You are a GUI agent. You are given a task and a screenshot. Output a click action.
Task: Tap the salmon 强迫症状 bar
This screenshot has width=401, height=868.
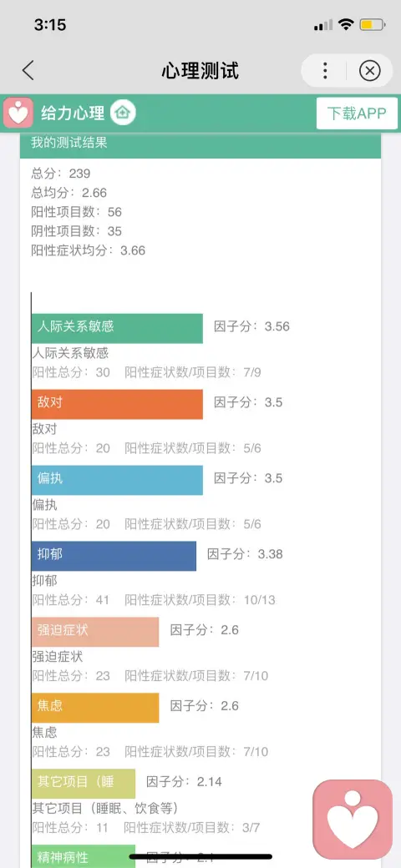point(95,632)
